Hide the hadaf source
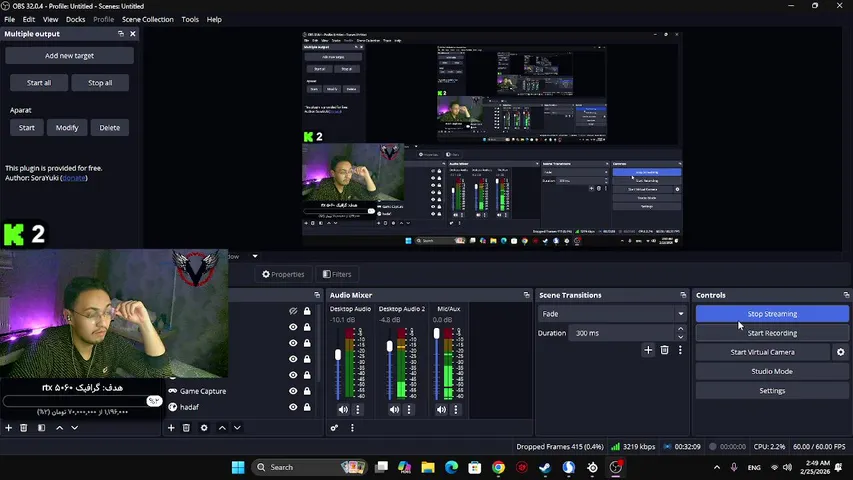Viewport: 853px width, 480px height. coord(293,407)
